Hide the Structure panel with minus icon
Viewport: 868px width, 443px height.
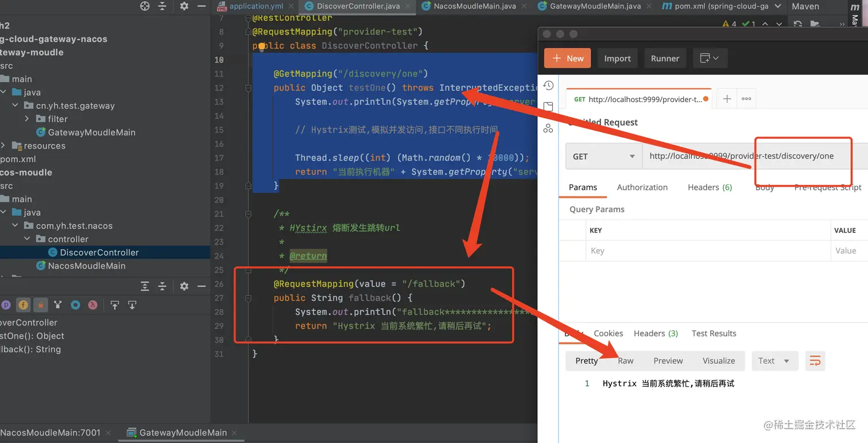pos(201,286)
